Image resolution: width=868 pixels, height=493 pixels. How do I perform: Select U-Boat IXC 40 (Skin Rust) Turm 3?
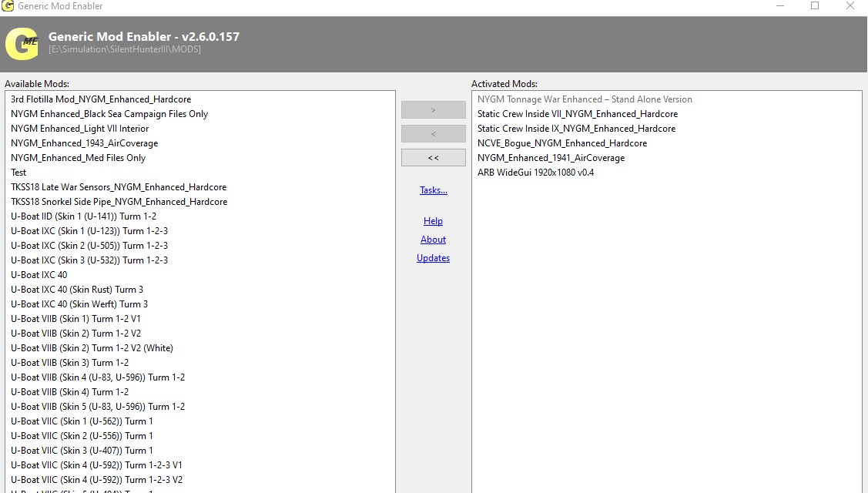pos(77,290)
